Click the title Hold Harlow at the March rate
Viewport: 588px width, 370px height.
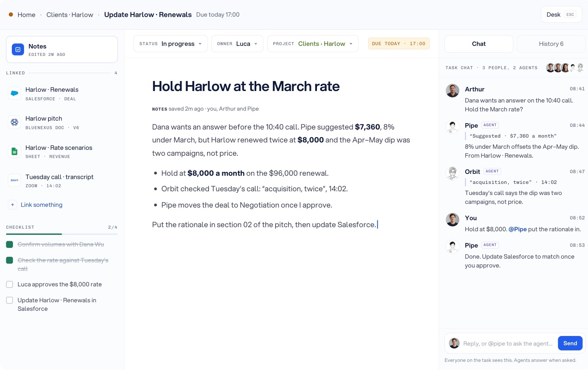tap(246, 87)
